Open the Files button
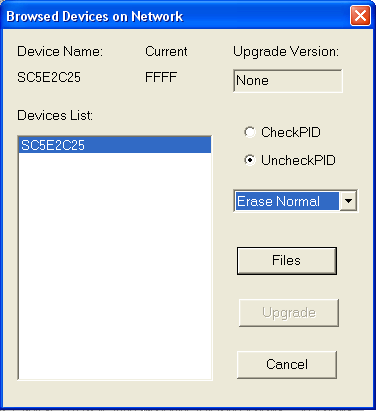The image size is (377, 411). tap(287, 261)
